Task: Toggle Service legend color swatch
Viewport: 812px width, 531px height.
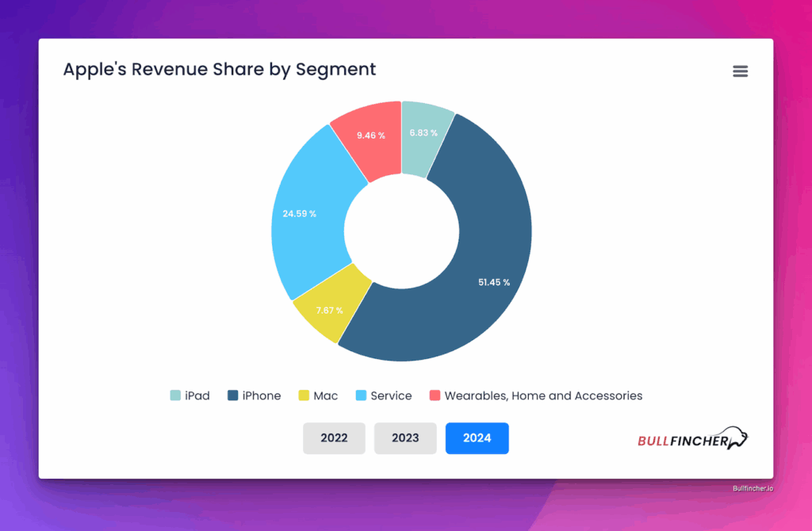Action: tap(362, 395)
